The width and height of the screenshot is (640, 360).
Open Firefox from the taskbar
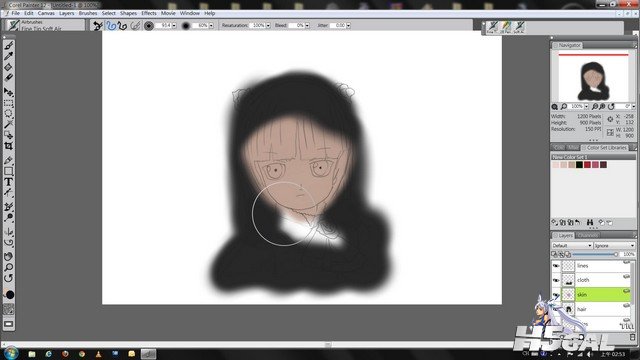click(65, 354)
